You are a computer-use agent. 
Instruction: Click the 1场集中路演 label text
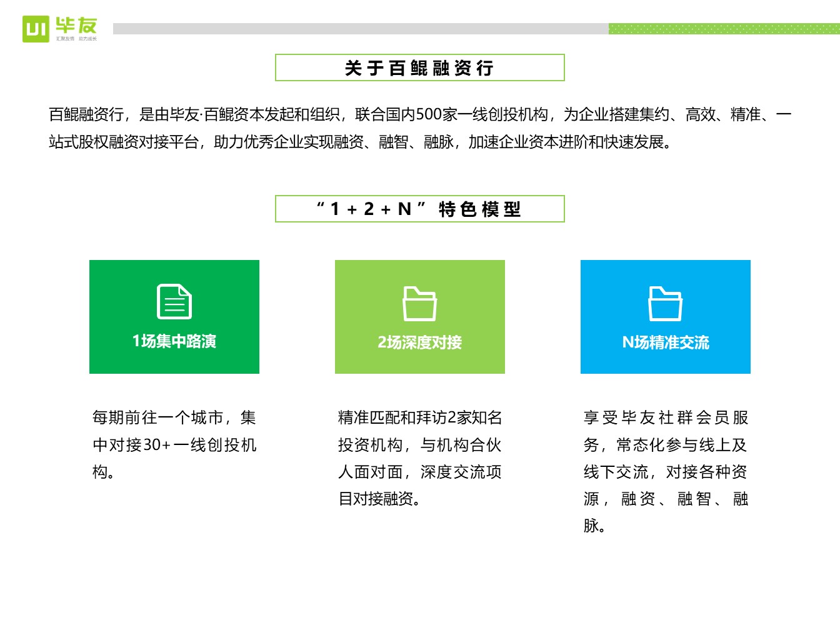coord(174,341)
